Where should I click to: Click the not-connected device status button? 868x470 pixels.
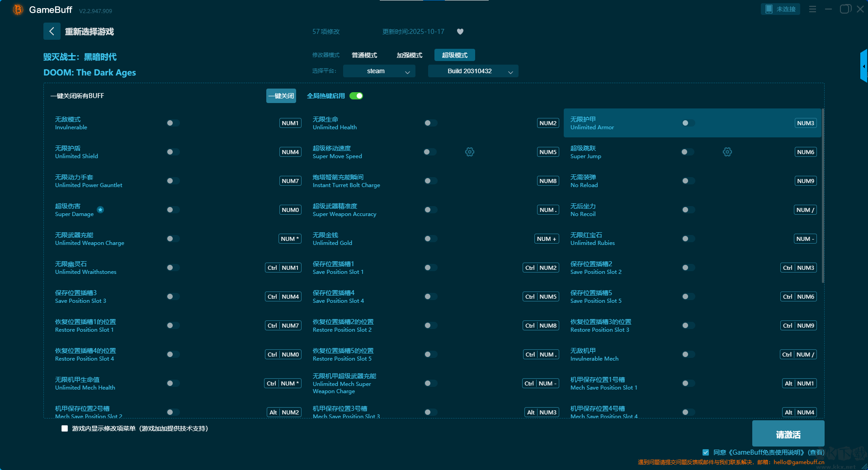[x=780, y=9]
